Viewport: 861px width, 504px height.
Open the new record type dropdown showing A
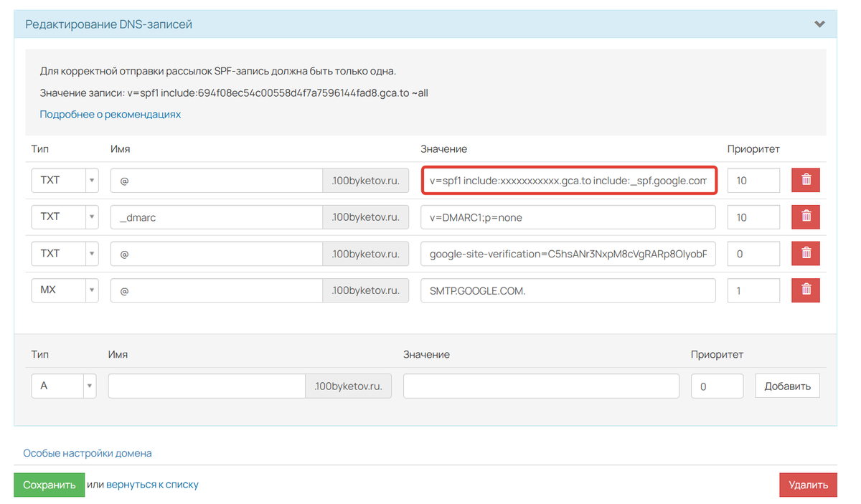tap(63, 386)
